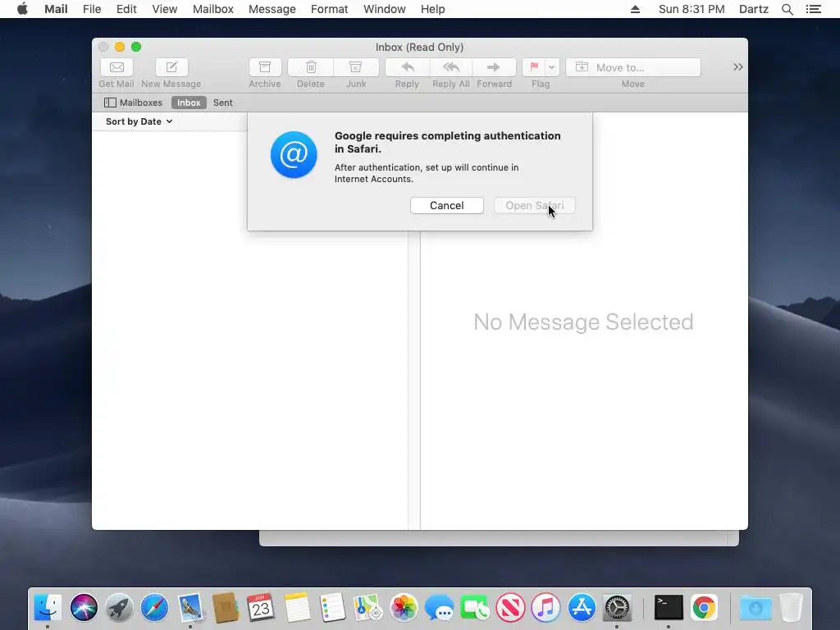Launch Siri from the Dock

(84, 608)
